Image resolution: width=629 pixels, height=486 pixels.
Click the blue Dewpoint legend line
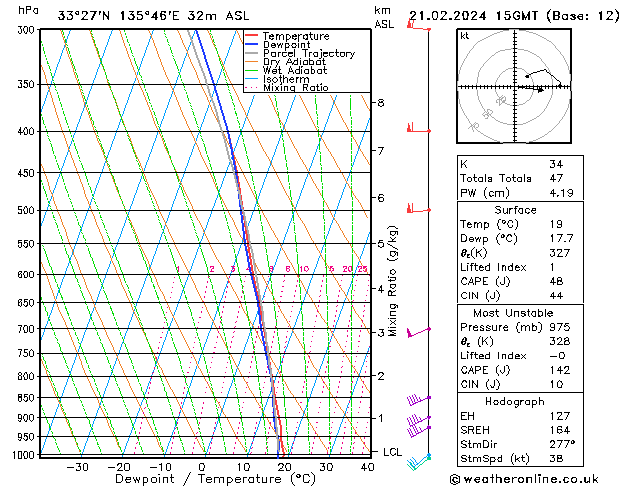251,45
